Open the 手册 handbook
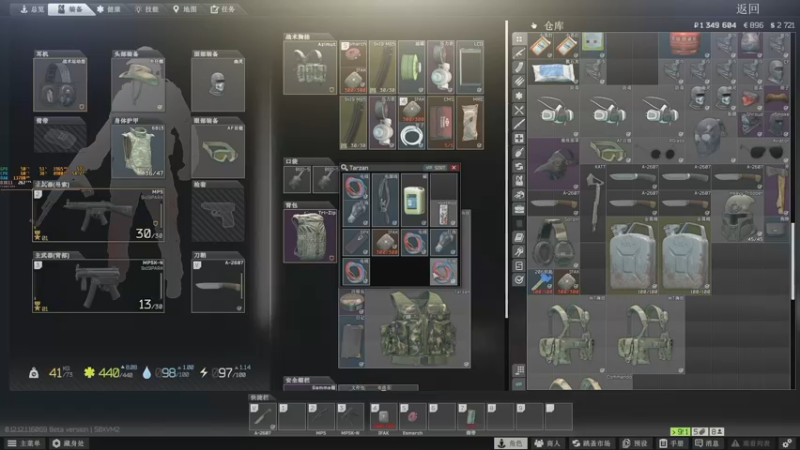The height and width of the screenshot is (450, 800). click(672, 443)
